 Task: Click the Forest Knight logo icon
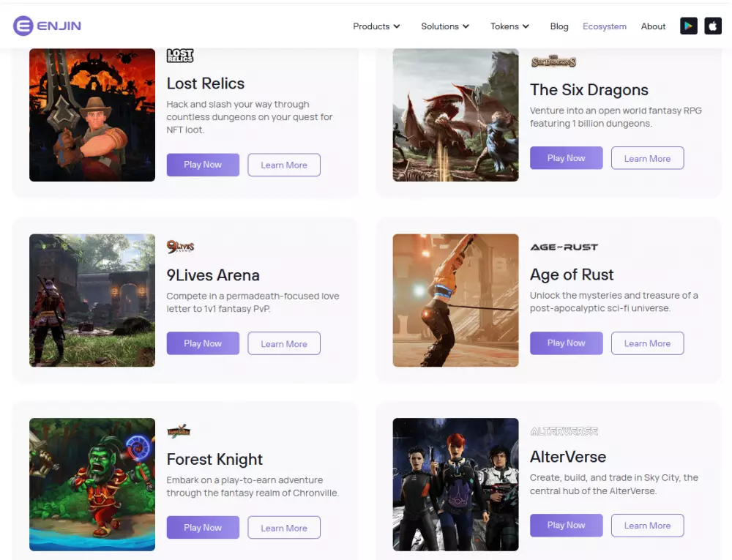coord(179,431)
